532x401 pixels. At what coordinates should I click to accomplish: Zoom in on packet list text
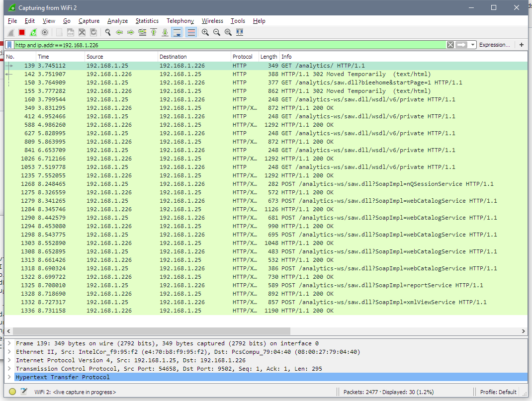click(205, 32)
